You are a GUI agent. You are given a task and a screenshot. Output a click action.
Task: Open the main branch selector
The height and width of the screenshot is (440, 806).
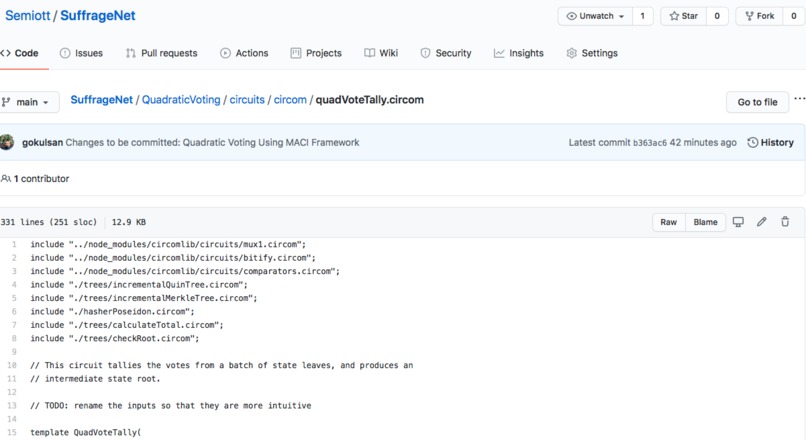[28, 102]
